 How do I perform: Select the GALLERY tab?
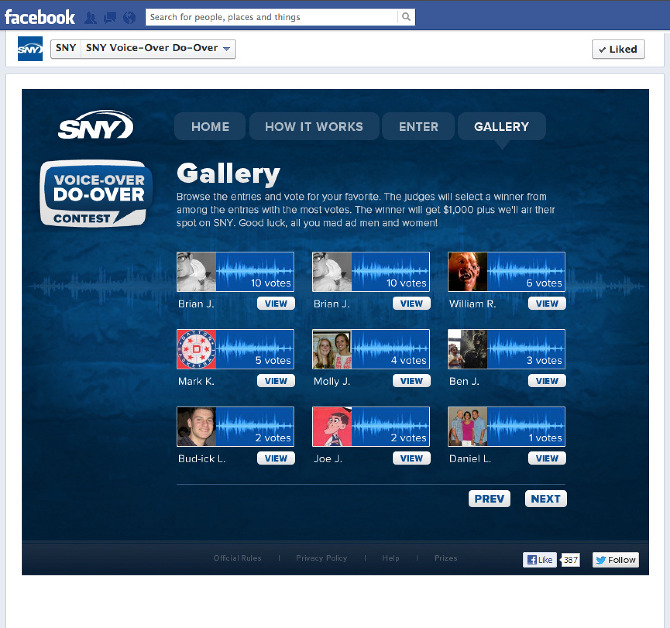pyautogui.click(x=502, y=126)
